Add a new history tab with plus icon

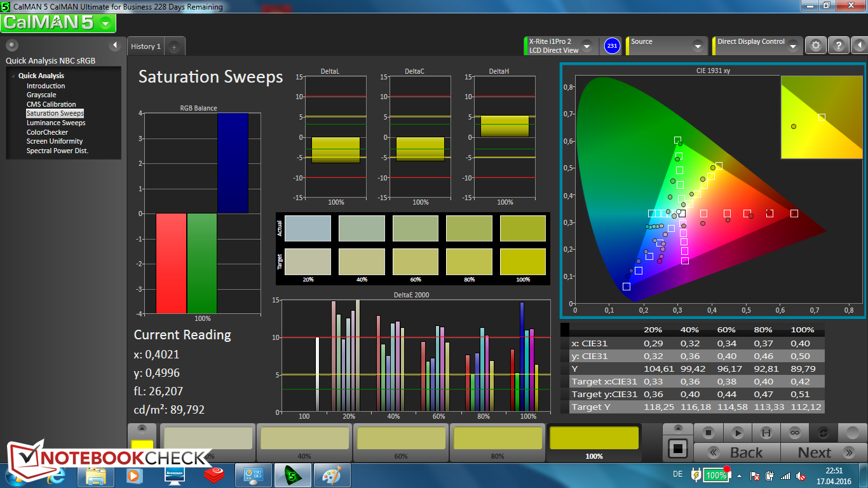tap(175, 46)
